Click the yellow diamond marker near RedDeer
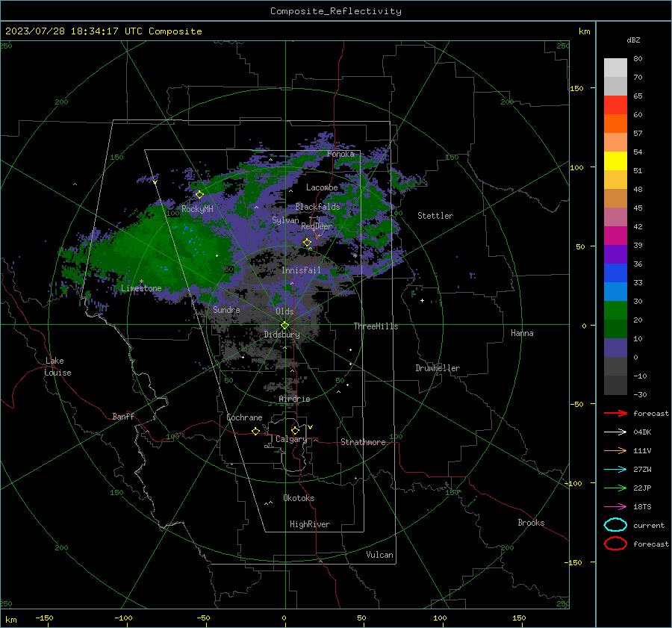 (x=307, y=243)
